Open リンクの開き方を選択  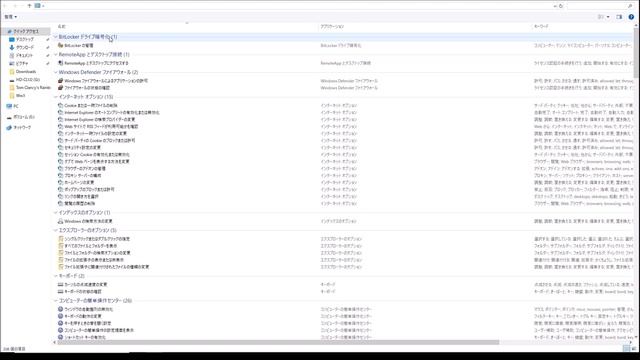81,196
